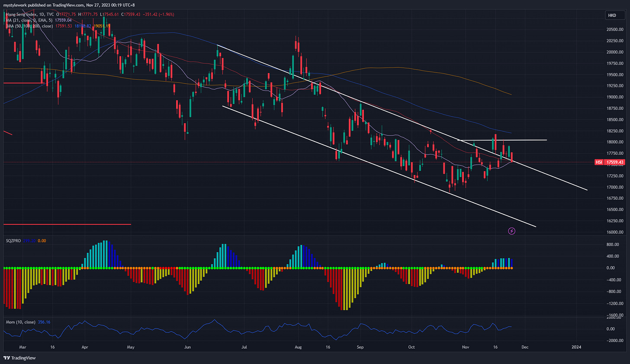
Task: Click the Jul date on time axis
Action: (244, 347)
